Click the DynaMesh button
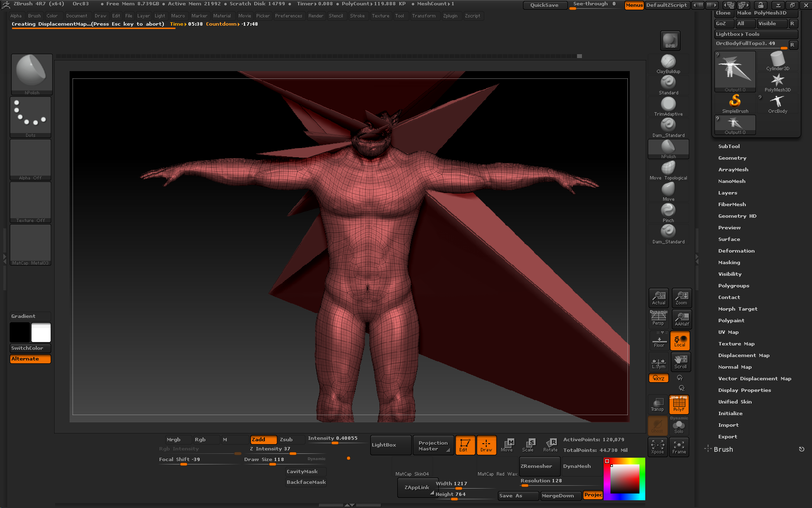The image size is (812, 508). 580,466
